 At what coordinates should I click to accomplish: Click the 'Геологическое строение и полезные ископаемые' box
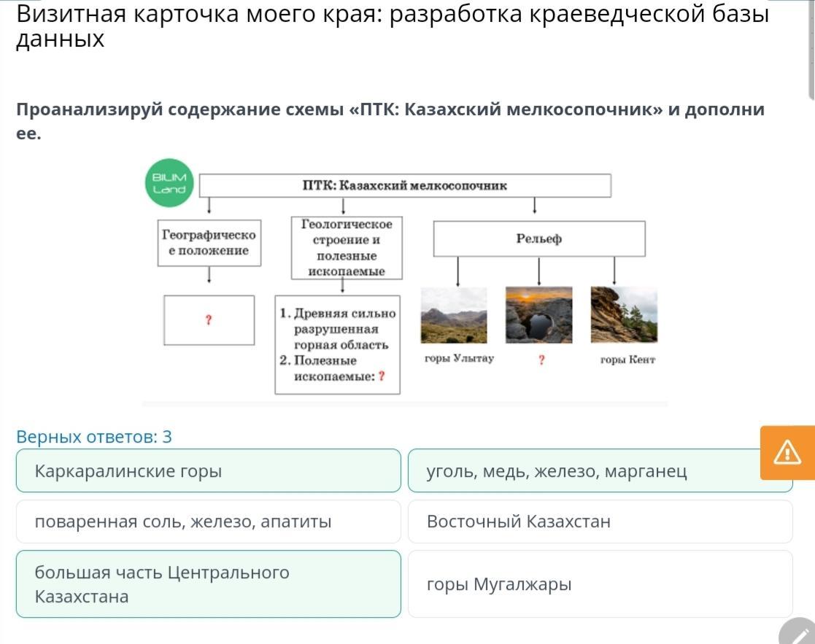coord(346,248)
